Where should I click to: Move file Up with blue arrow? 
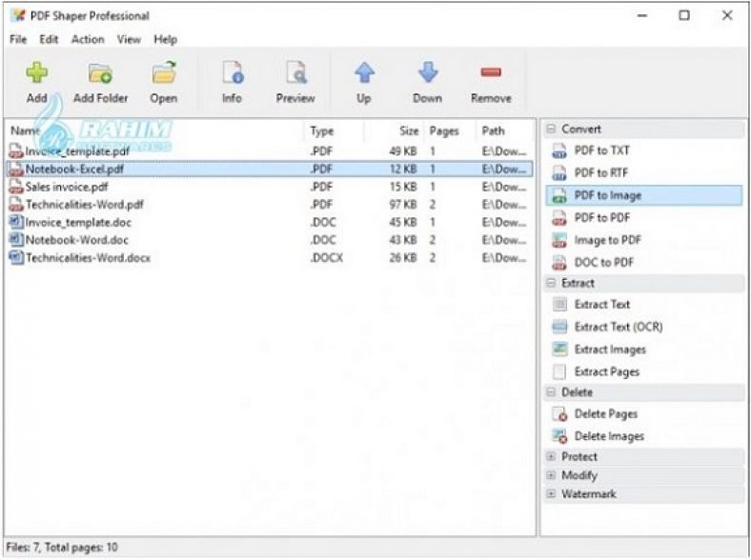pos(364,72)
